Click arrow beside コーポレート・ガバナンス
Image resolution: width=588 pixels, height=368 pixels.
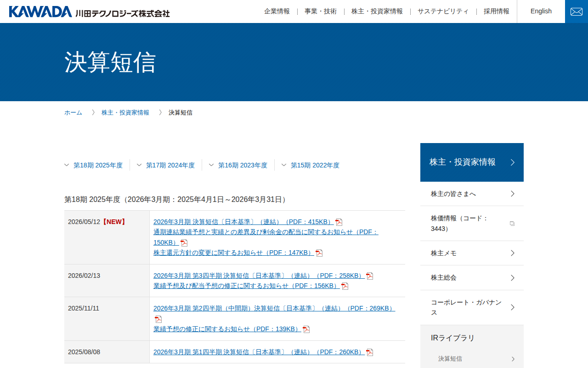[x=513, y=307]
